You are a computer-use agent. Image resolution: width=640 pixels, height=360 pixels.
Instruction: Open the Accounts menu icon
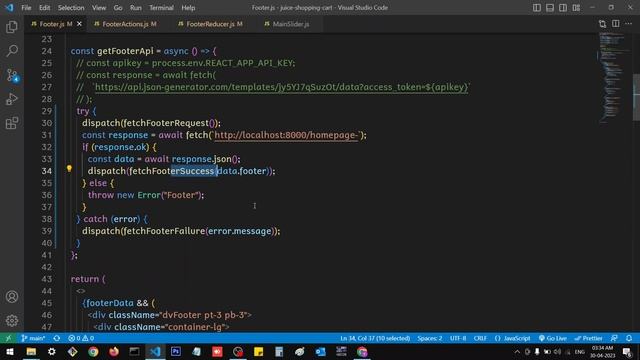coord(12,297)
